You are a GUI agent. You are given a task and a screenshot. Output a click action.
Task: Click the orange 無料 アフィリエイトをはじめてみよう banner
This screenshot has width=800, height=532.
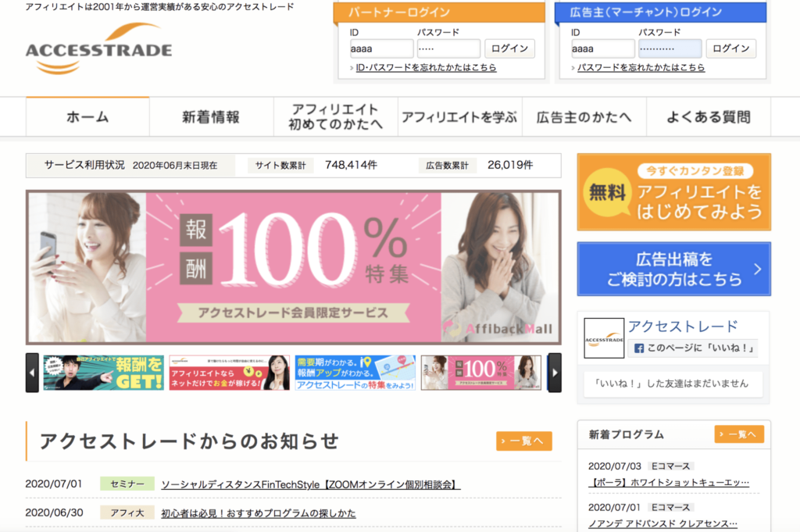tap(674, 192)
